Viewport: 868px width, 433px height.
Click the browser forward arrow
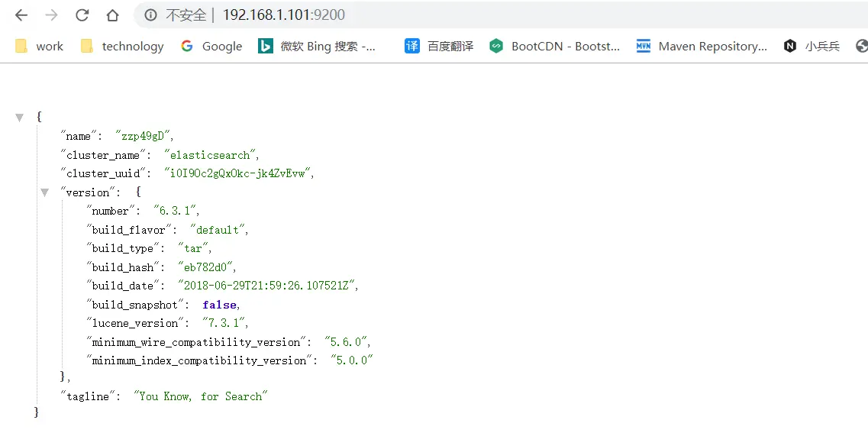51,15
